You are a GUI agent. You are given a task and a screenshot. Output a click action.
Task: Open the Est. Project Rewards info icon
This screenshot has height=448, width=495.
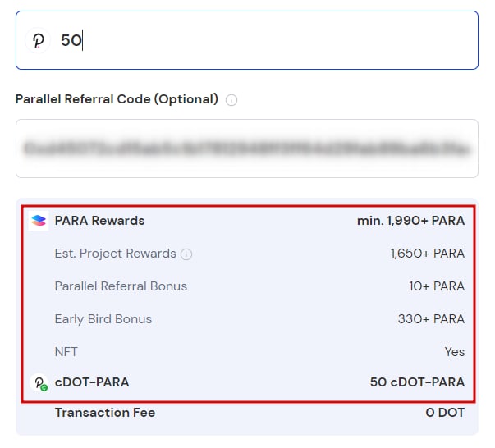[186, 254]
